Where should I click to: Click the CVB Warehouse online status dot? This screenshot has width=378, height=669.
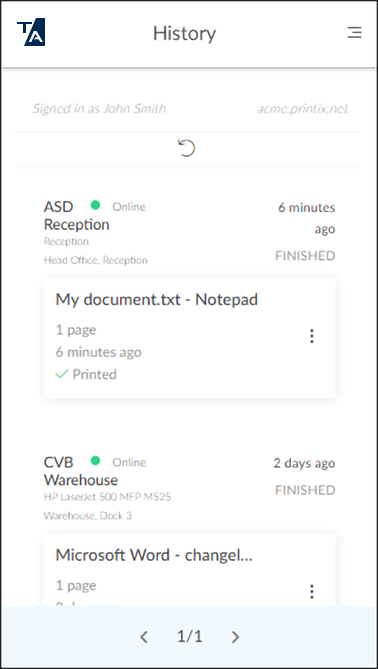[x=96, y=461]
